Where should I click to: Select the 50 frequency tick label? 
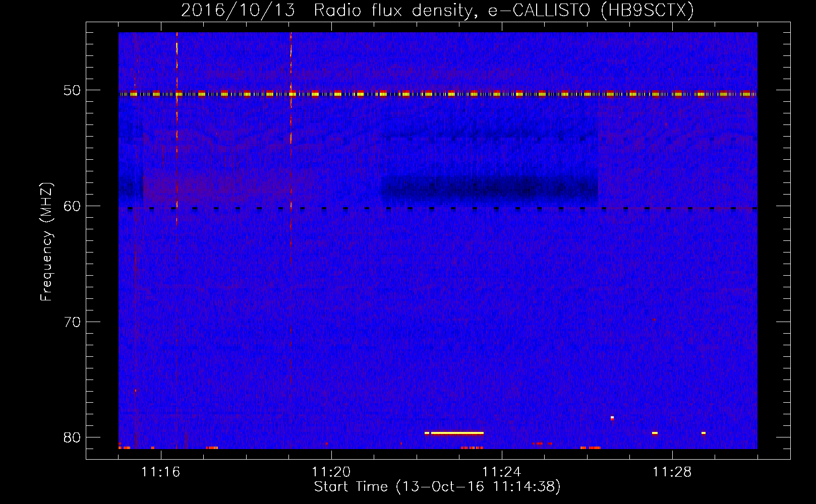72,90
